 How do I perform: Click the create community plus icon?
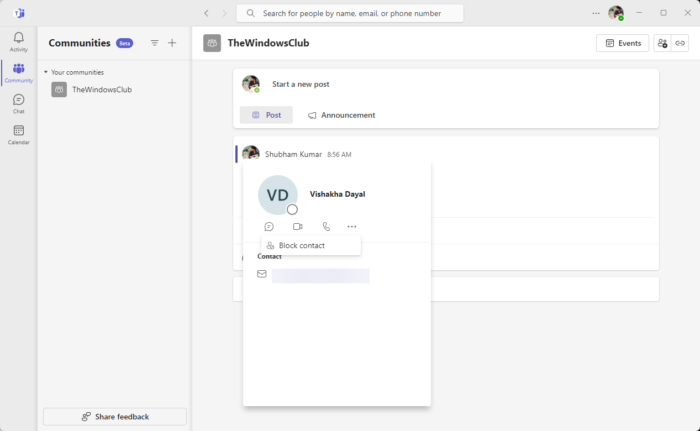172,43
